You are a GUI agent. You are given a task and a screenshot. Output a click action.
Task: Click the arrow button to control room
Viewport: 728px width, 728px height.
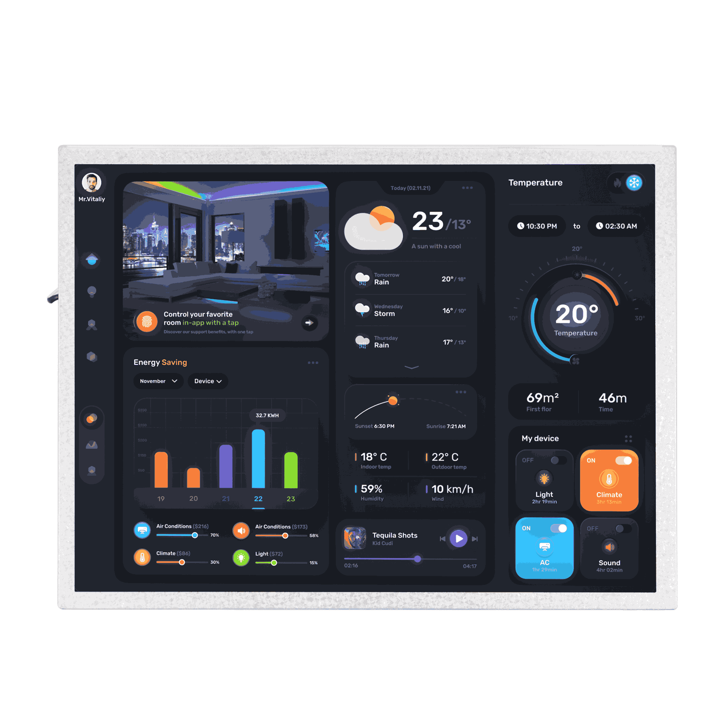pos(308,323)
